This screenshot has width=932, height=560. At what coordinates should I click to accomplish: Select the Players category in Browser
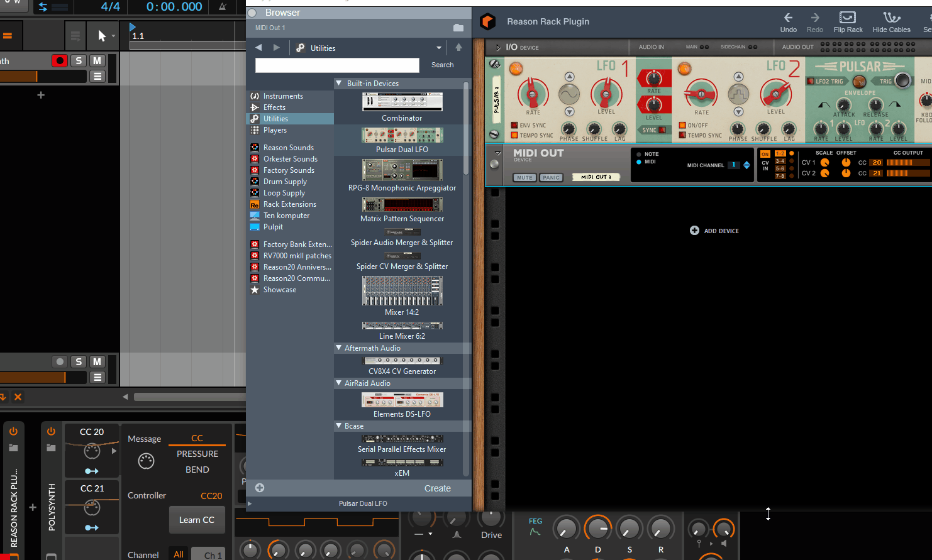tap(275, 130)
